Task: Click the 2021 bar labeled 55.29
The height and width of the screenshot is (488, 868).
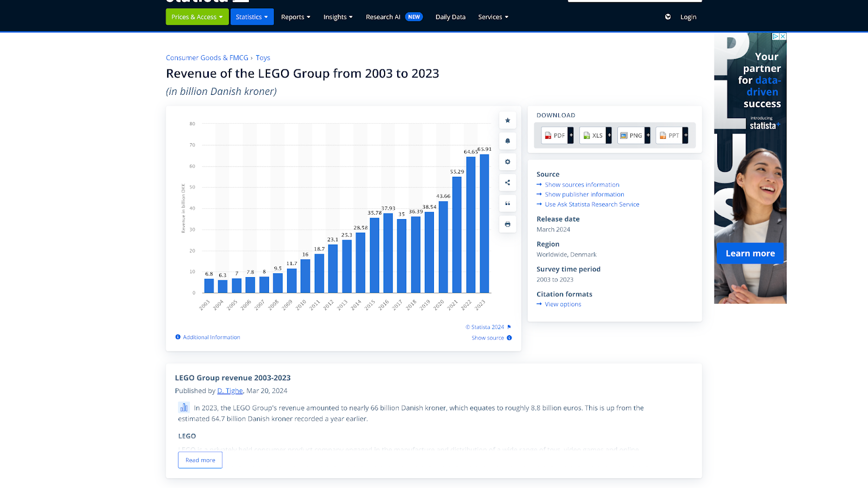Action: 457,235
